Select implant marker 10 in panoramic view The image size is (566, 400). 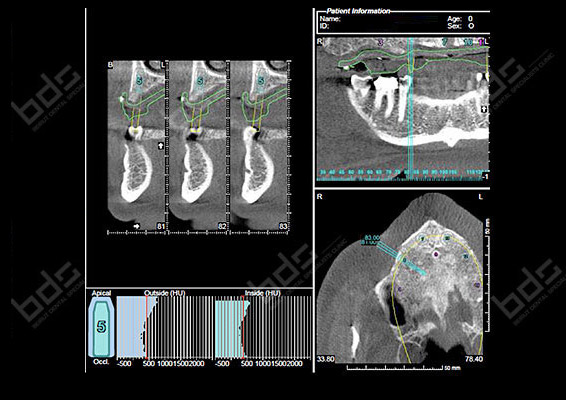(x=469, y=42)
